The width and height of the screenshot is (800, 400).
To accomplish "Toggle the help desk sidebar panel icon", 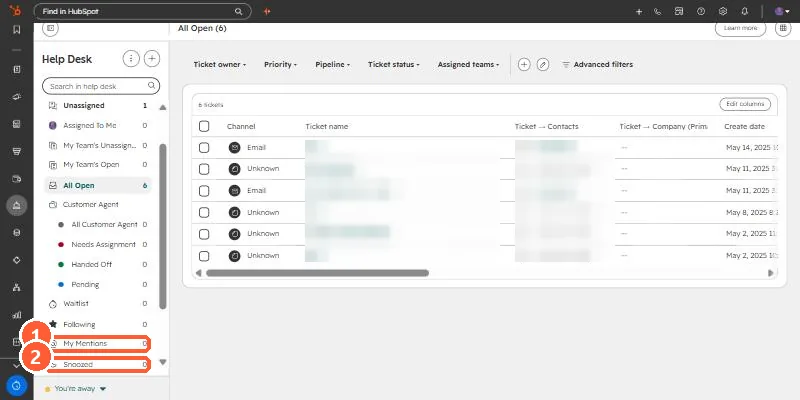I will (50, 29).
